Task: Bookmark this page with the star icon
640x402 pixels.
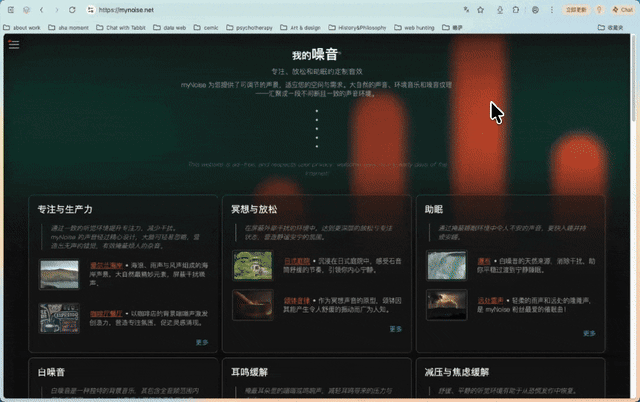Action: click(480, 10)
